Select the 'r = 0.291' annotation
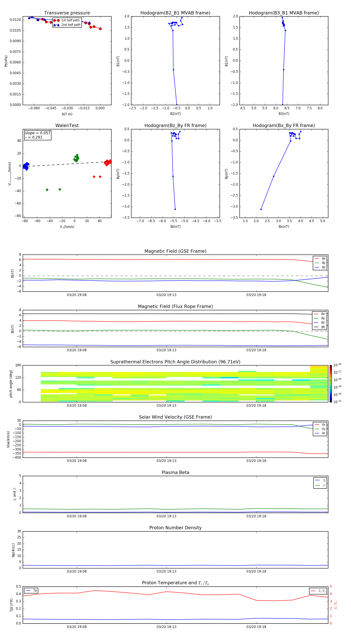The height and width of the screenshot is (644, 351). coord(34,137)
